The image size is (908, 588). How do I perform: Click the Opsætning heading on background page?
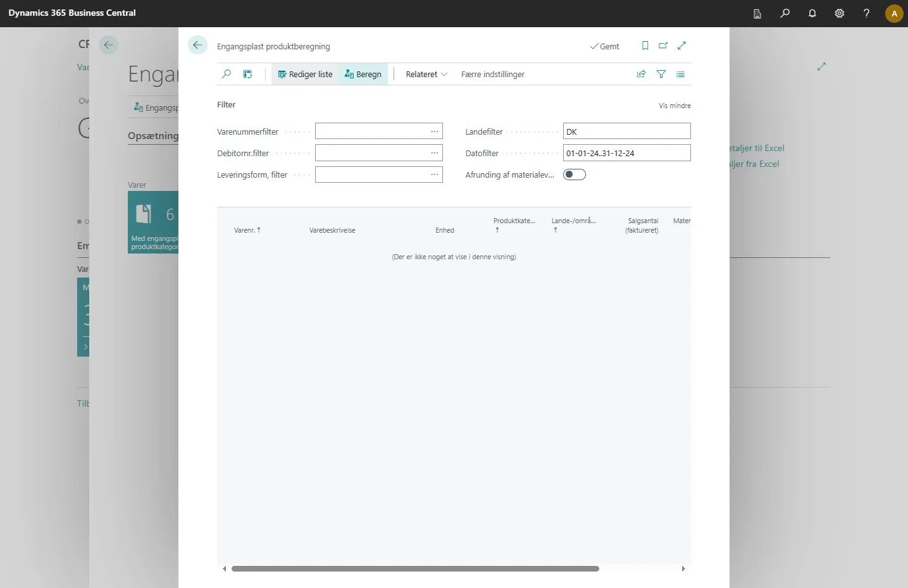[153, 136]
